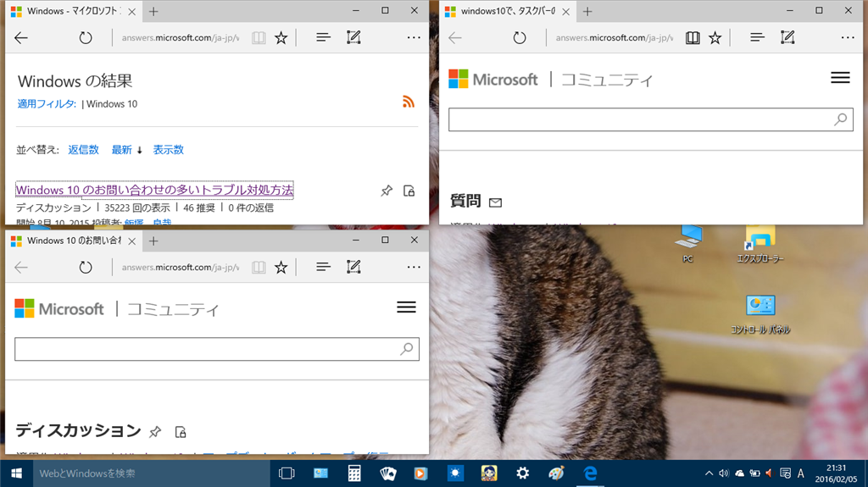Screen dimensions: 868x487
Task: Open More actions in windows10で、タスクバー window
Action: pos(848,37)
